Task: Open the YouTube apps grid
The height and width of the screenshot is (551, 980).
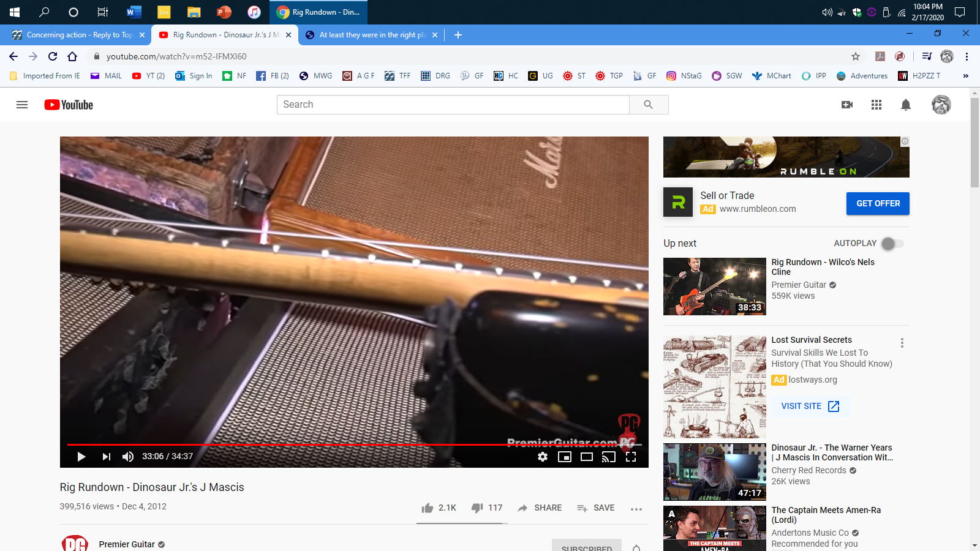Action: [x=876, y=105]
